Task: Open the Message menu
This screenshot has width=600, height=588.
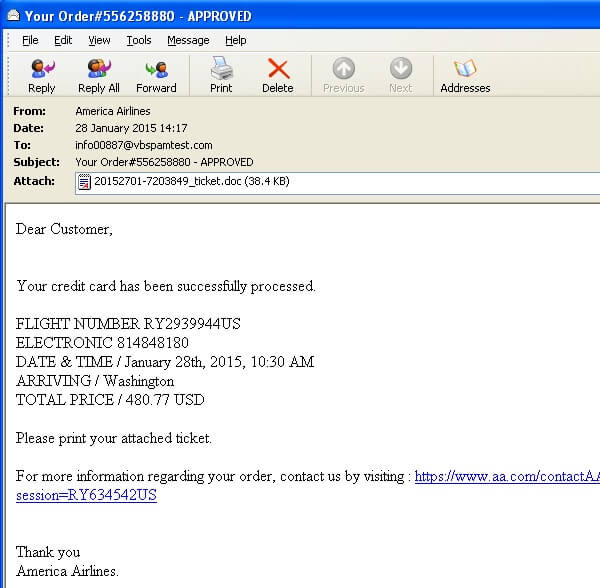Action: pyautogui.click(x=188, y=40)
